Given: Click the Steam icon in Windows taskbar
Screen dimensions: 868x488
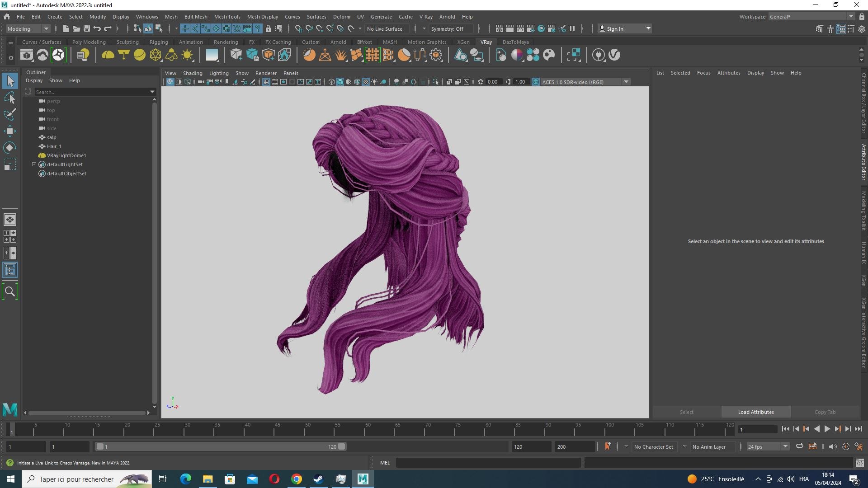Looking at the screenshot, I should click(x=319, y=479).
